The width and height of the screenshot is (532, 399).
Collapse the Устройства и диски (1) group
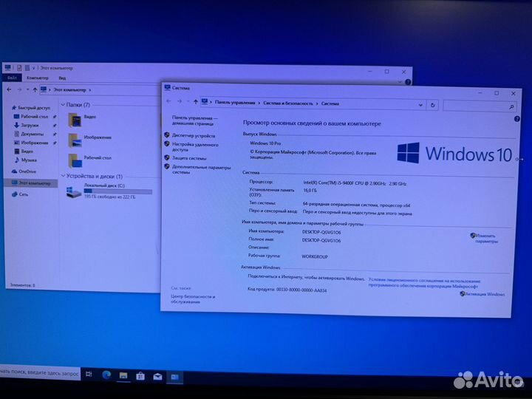coord(63,176)
